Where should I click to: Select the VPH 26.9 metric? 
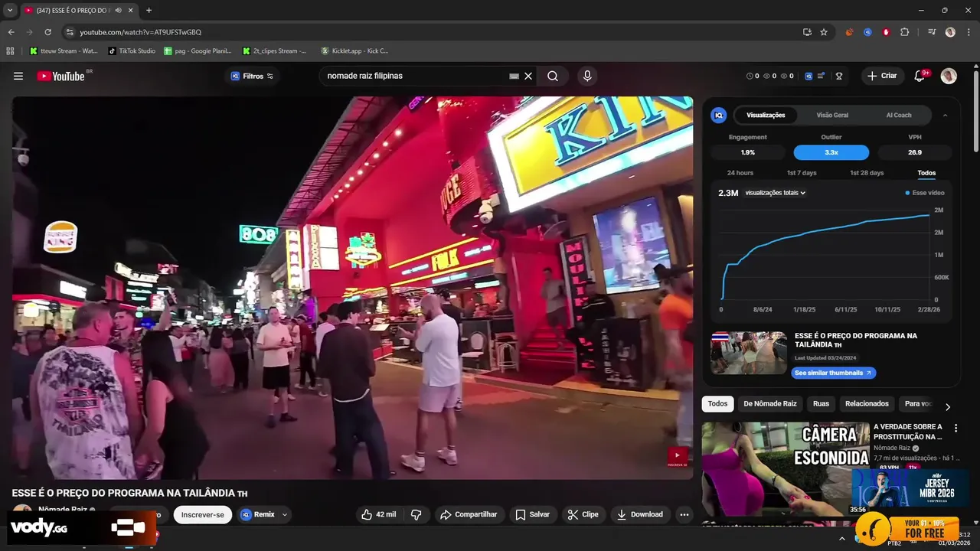(915, 152)
